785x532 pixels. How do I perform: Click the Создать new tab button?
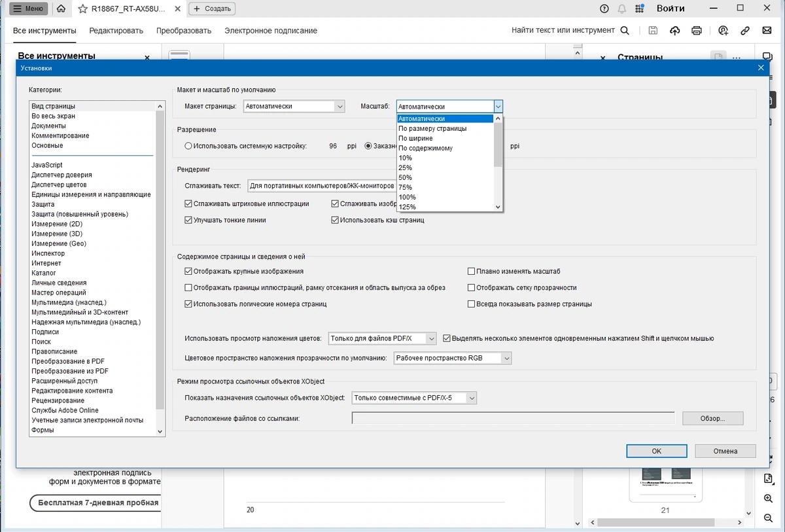[212, 9]
